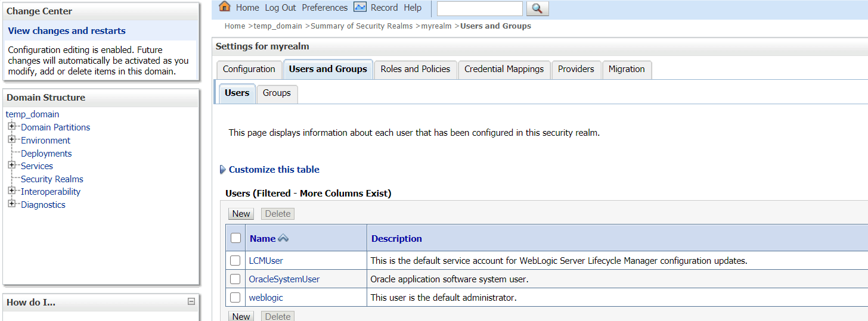The width and height of the screenshot is (868, 321).
Task: Select the weblogic user checkbox
Action: (x=235, y=297)
